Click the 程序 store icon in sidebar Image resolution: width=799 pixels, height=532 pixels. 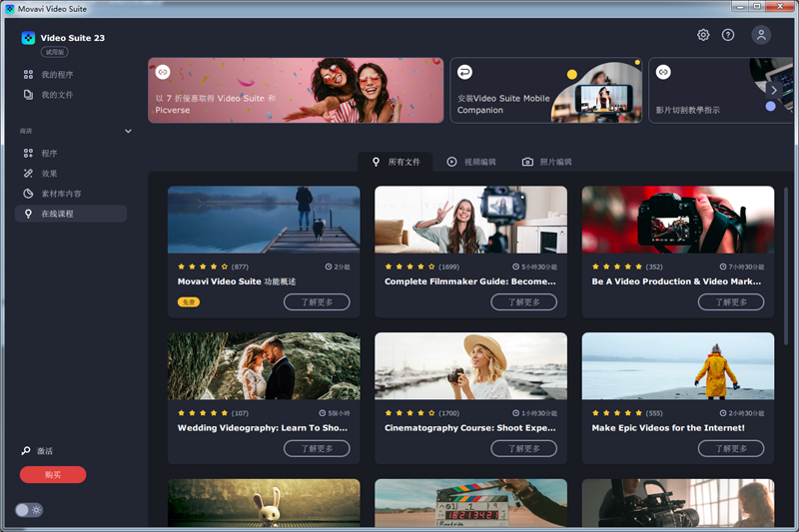point(28,154)
